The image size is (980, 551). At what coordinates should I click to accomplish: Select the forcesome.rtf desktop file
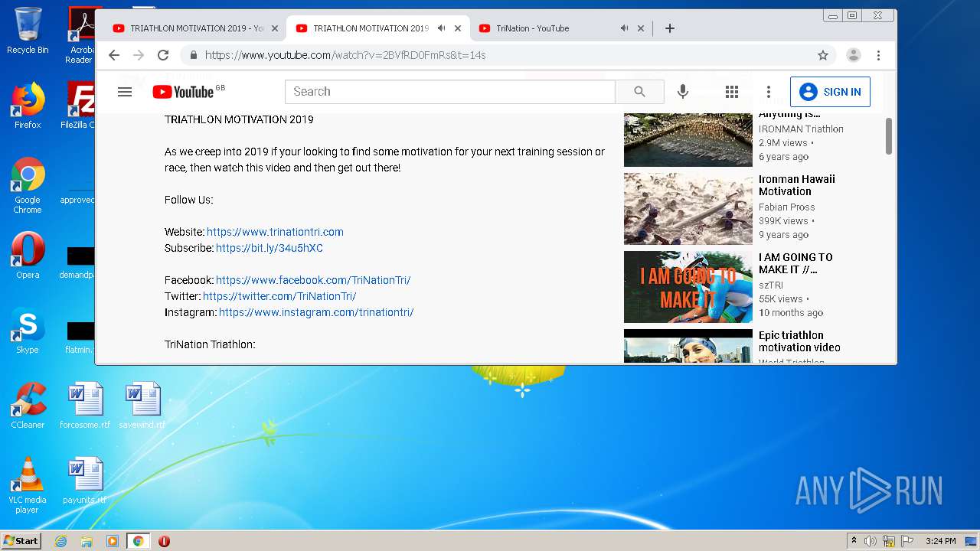[85, 406]
